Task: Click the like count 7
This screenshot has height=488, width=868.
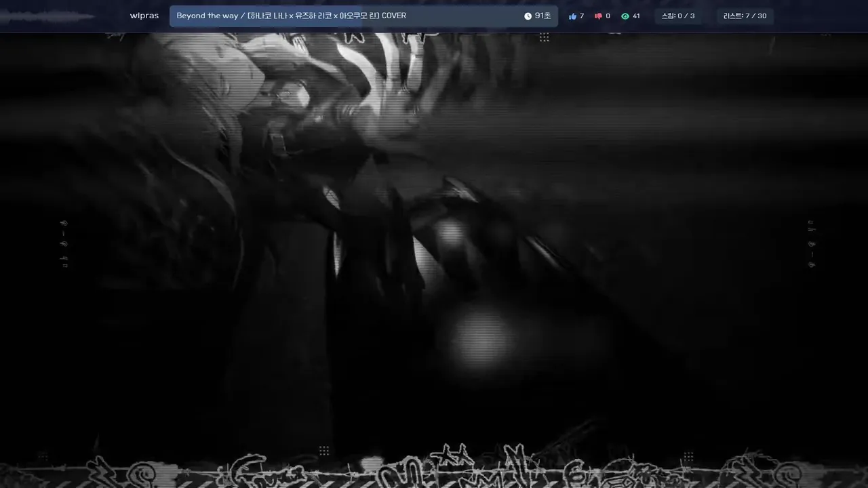Action: point(582,16)
